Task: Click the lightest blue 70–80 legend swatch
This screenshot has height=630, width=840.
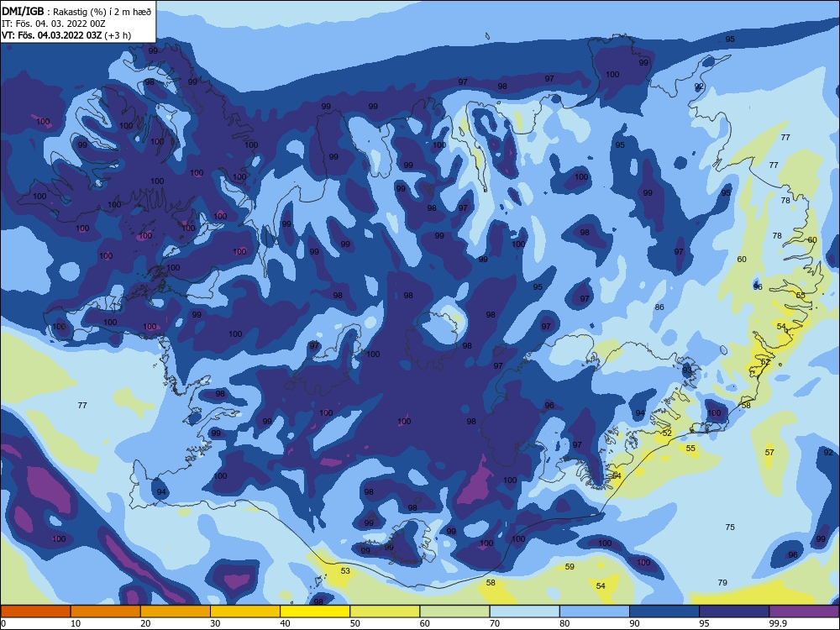Action: 524,612
